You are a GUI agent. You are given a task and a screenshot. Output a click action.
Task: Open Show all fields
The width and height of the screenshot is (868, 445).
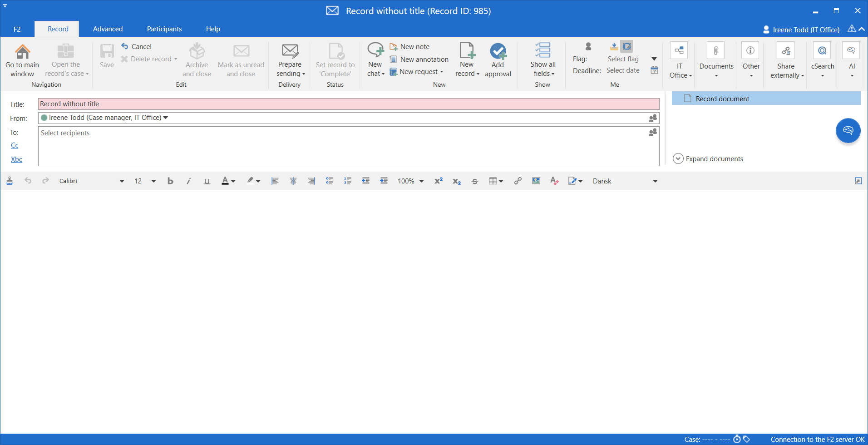(542, 59)
